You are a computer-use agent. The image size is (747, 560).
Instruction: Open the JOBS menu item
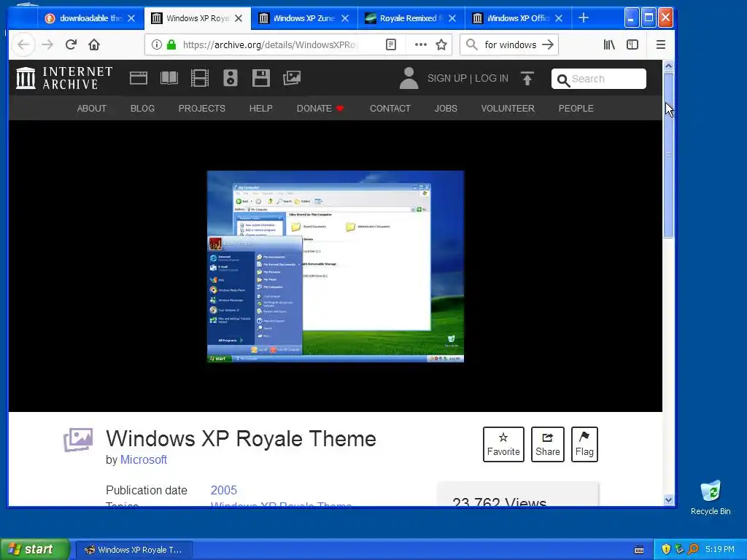tap(446, 109)
